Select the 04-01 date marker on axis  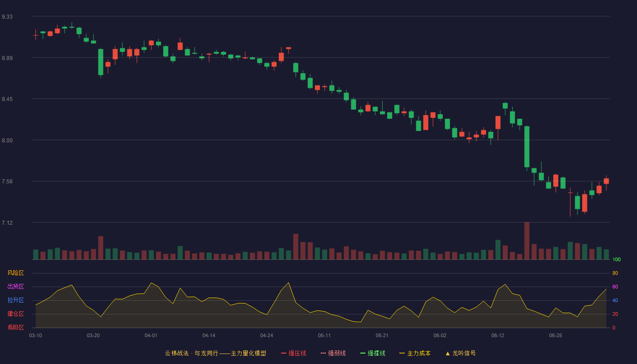pyautogui.click(x=151, y=335)
